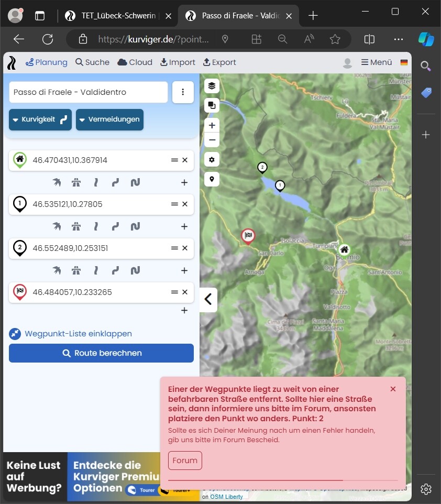Collapse the sidebar with left chevron

(208, 299)
